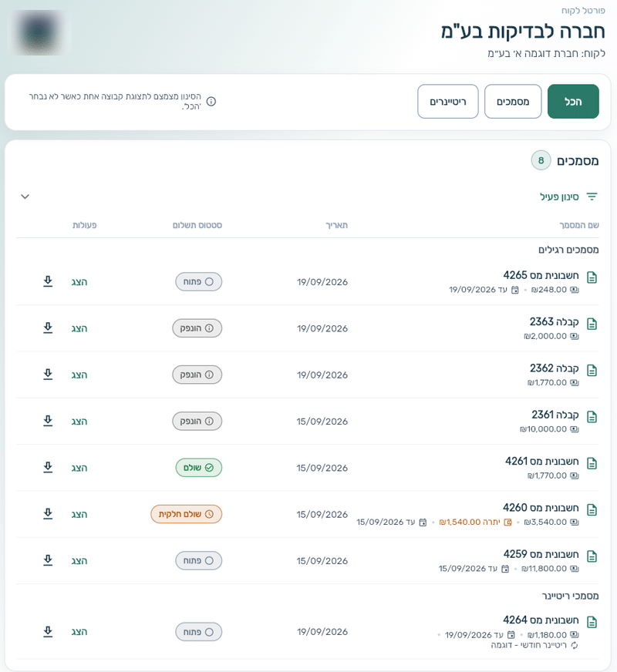Download receipt 2362 via the download arrow
Image resolution: width=617 pixels, height=672 pixels.
pos(48,375)
